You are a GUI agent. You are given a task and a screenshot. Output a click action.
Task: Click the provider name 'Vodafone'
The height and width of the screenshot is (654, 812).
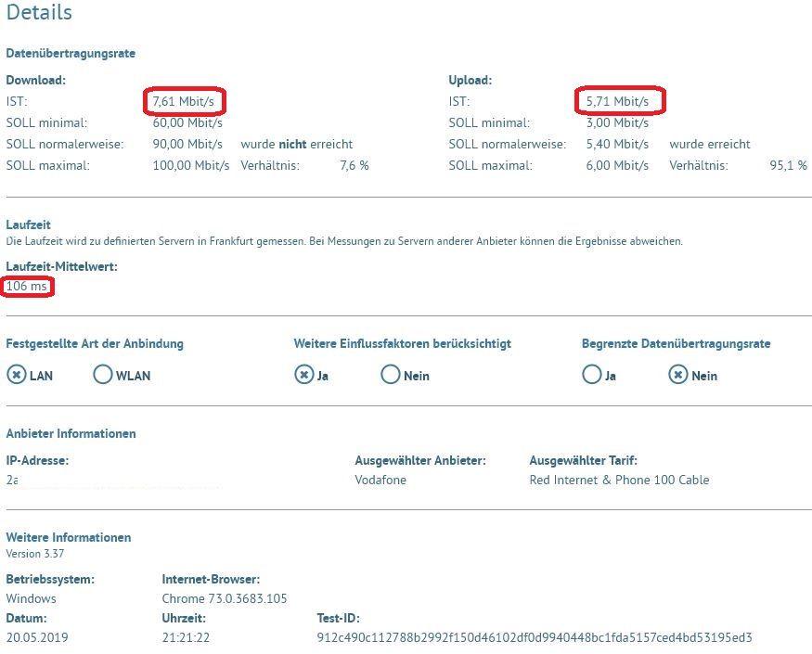tap(380, 480)
